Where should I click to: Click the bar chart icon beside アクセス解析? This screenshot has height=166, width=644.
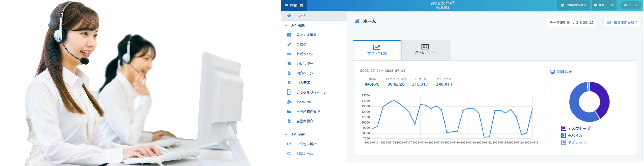point(289,144)
